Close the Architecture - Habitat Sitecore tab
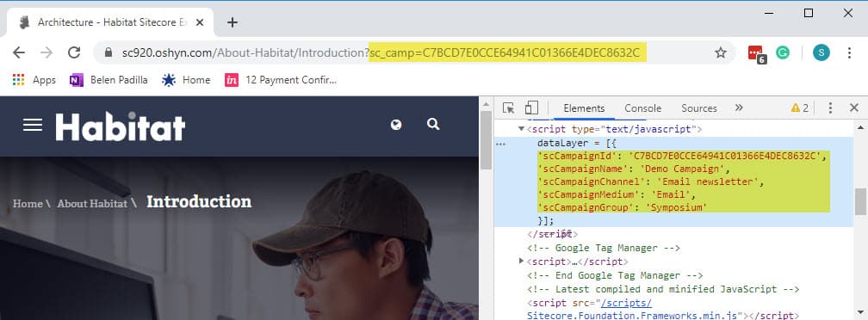 200,22
